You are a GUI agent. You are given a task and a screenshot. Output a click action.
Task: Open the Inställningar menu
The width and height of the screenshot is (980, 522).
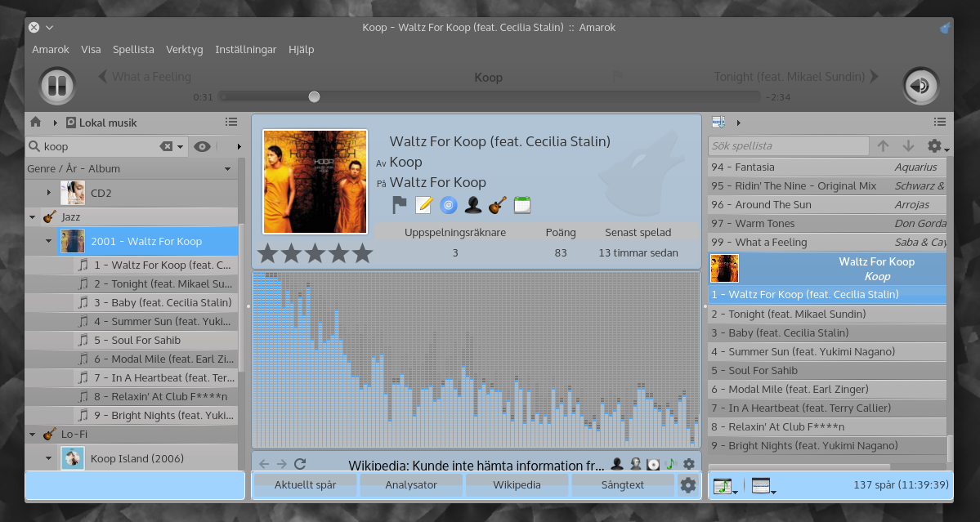[x=246, y=49]
